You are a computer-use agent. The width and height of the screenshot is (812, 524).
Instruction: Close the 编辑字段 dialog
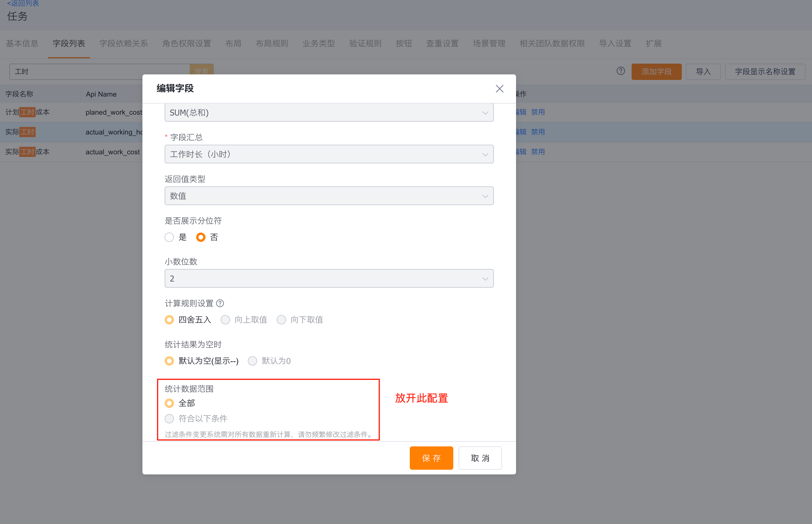pyautogui.click(x=499, y=88)
